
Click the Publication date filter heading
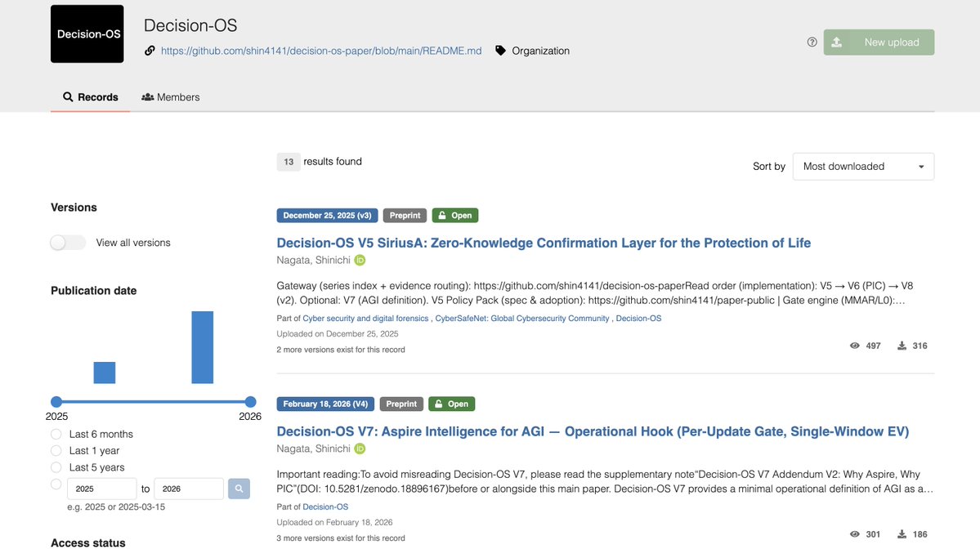click(x=94, y=291)
